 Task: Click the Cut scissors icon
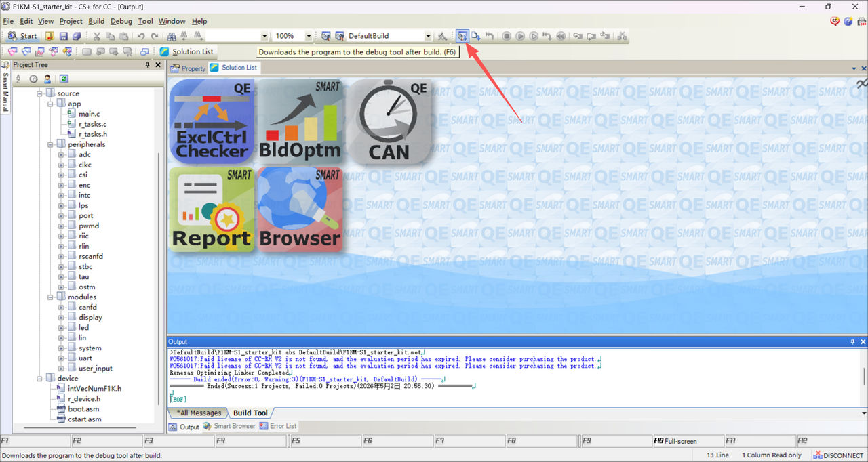point(97,36)
